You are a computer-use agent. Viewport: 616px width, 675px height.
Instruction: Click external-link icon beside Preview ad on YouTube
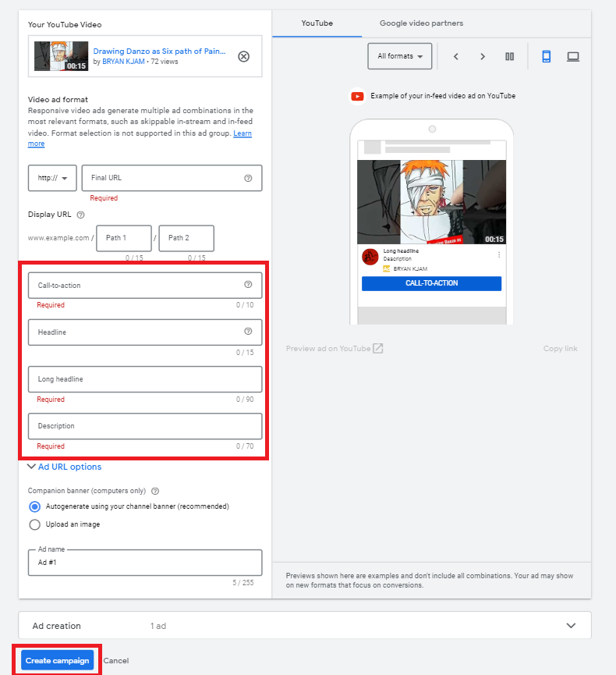pyautogui.click(x=377, y=348)
